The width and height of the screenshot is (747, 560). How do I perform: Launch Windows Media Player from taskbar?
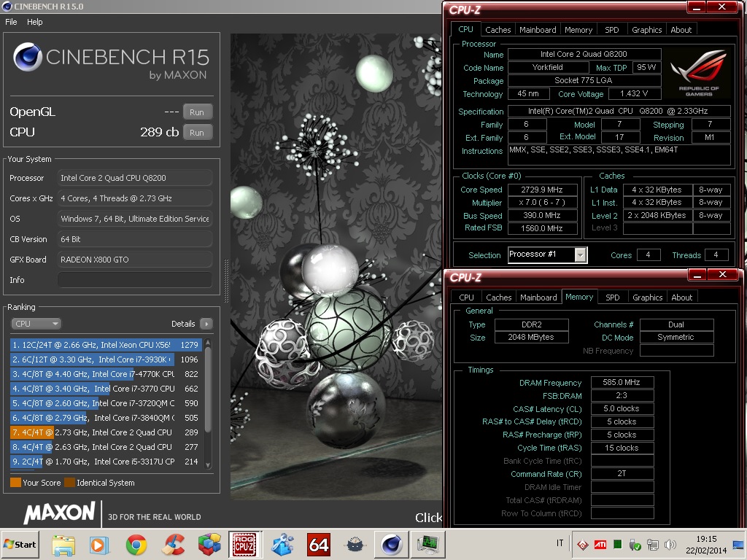[x=99, y=545]
